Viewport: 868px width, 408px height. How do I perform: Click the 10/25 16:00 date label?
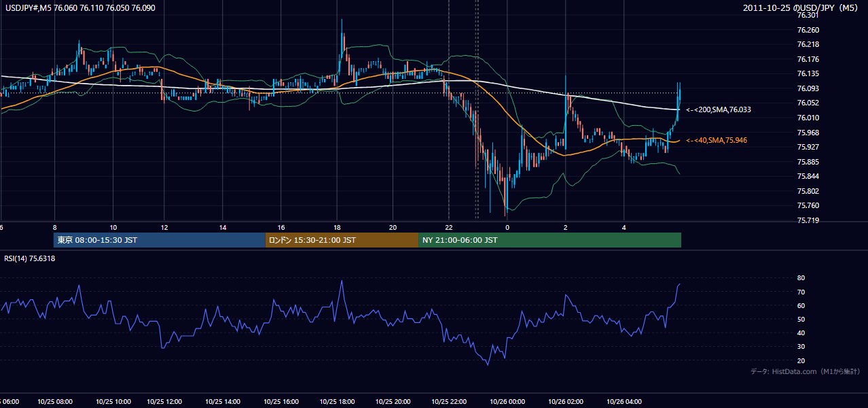click(x=283, y=402)
